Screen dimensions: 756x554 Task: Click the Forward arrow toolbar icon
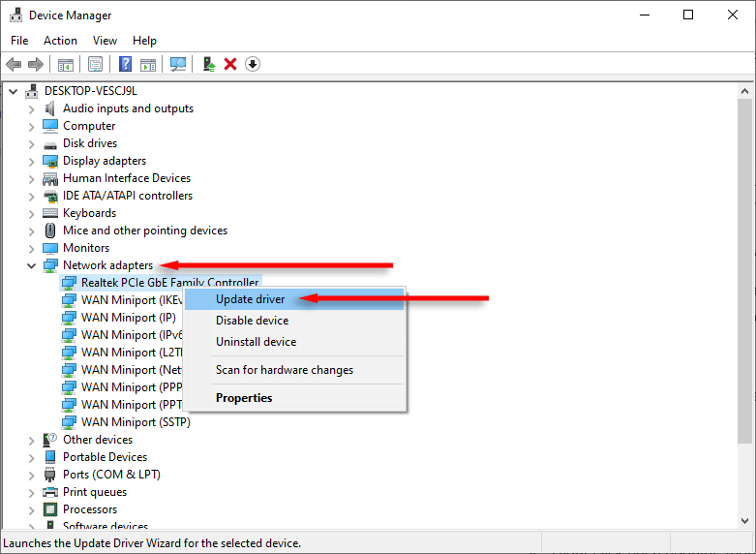click(36, 64)
